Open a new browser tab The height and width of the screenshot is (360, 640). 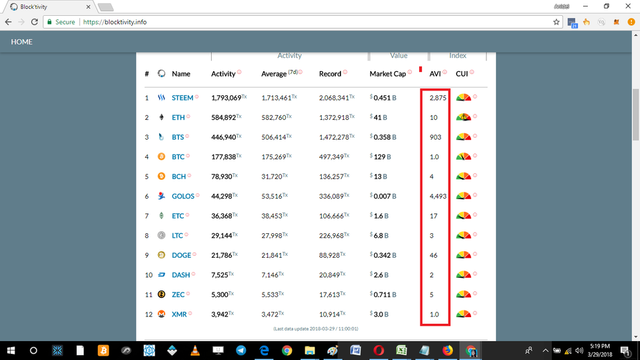(106, 7)
